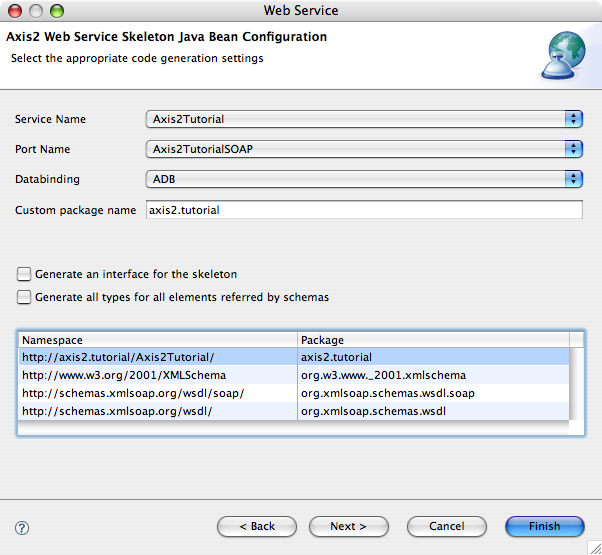
Task: Click the org.xmlsoap.schemas.wsdl.soap package cell
Action: pos(433,393)
